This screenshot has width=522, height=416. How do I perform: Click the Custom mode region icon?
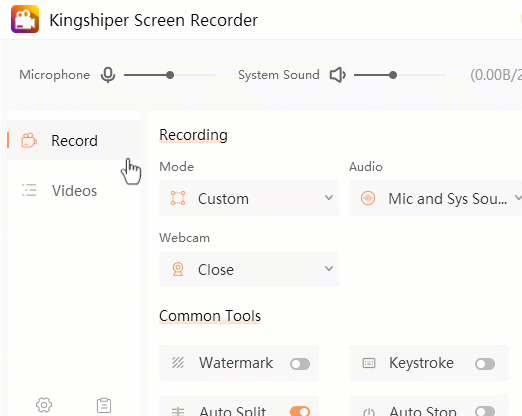point(178,198)
